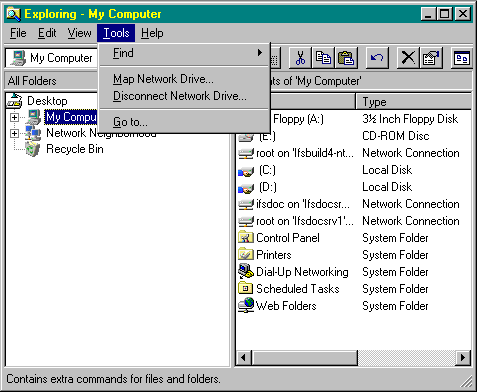Screen dimensions: 477x392
Task: Click the horizontal scrollbar left arrow
Action: pyautogui.click(x=244, y=358)
